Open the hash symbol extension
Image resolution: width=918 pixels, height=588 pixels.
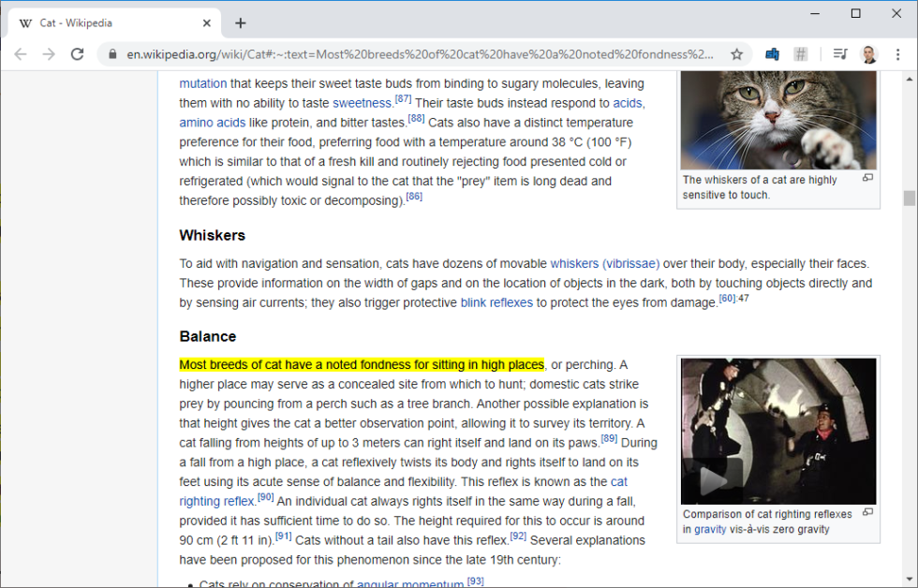800,54
